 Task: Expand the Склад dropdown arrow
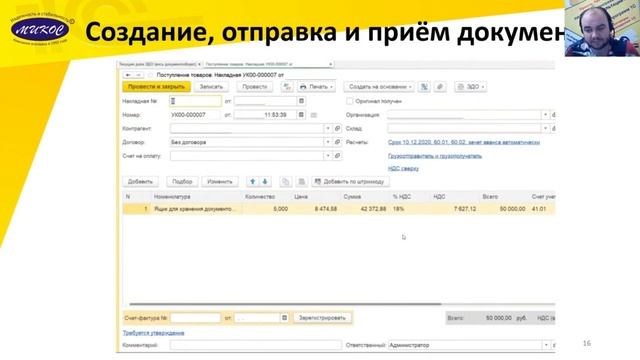(545, 128)
